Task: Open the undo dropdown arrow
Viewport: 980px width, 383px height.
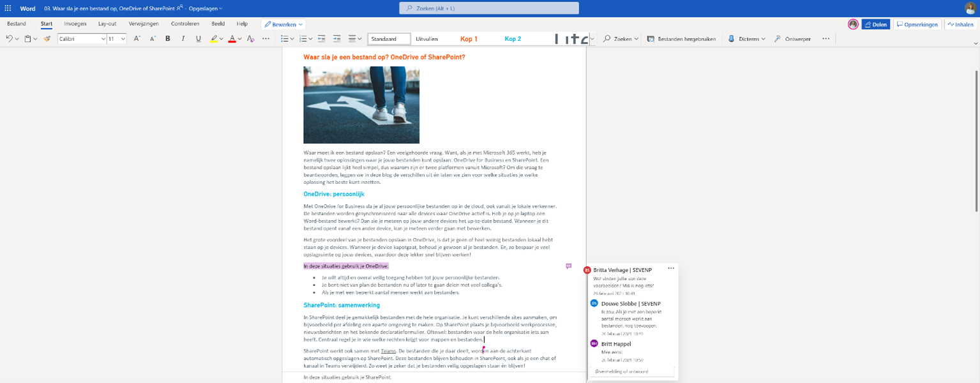Action: pos(17,39)
